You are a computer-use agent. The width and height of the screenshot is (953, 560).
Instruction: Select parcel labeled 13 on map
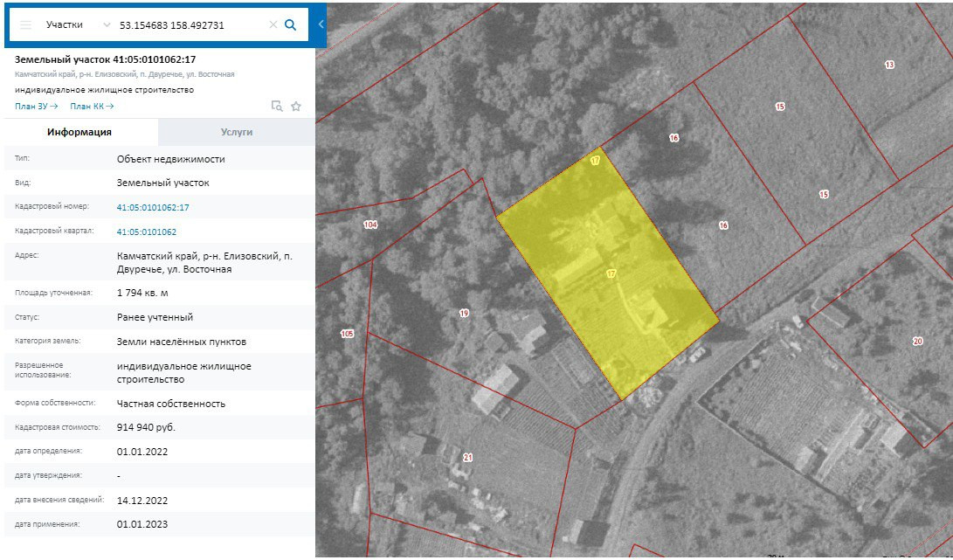click(889, 65)
